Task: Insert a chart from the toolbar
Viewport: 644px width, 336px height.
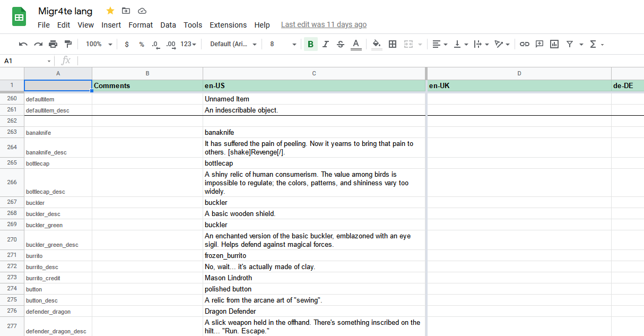Action: (554, 44)
